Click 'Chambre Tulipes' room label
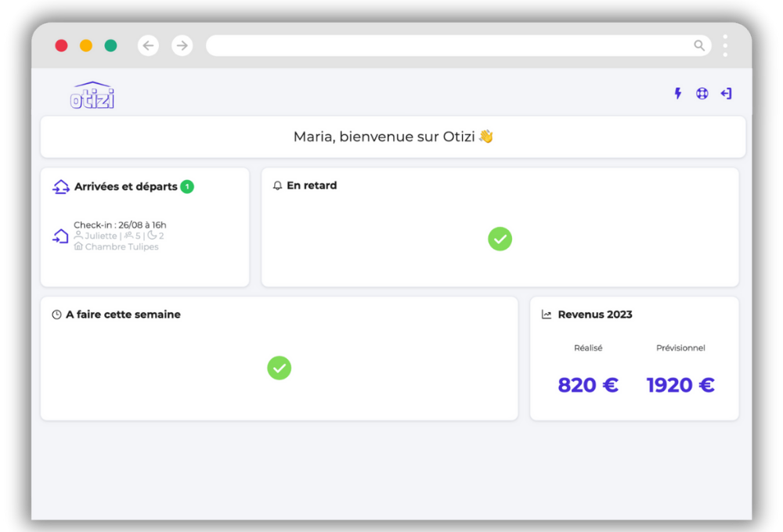The height and width of the screenshot is (532, 783). click(x=122, y=246)
